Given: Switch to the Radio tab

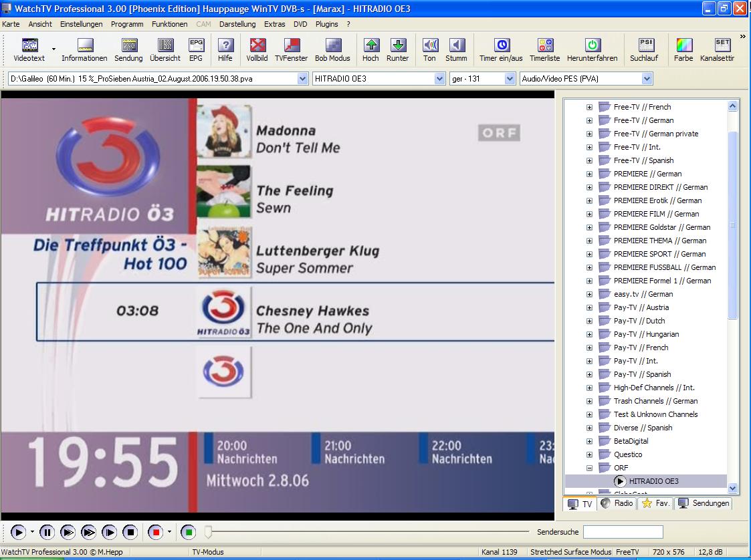Looking at the screenshot, I should (x=617, y=503).
